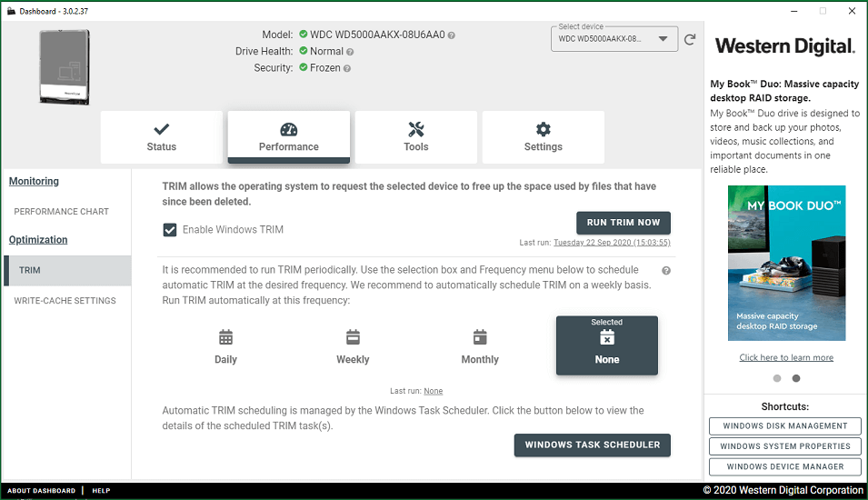Click the green check beside Security
The height and width of the screenshot is (500, 868).
tap(304, 67)
